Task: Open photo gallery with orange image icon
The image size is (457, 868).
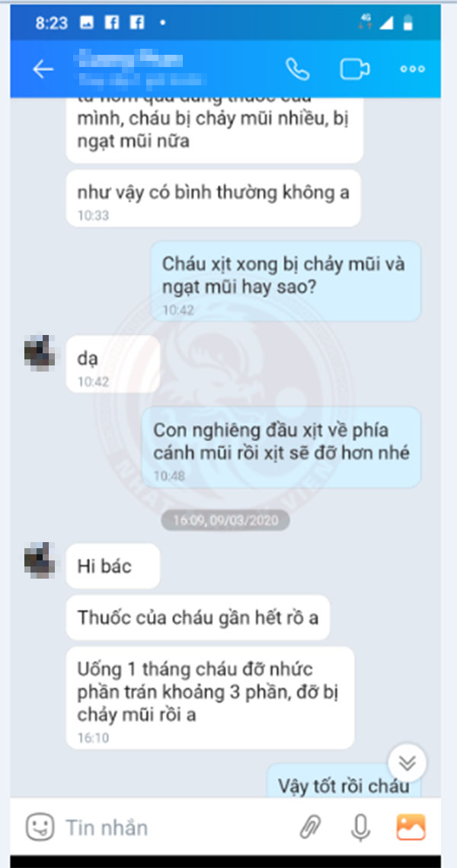Action: (411, 827)
